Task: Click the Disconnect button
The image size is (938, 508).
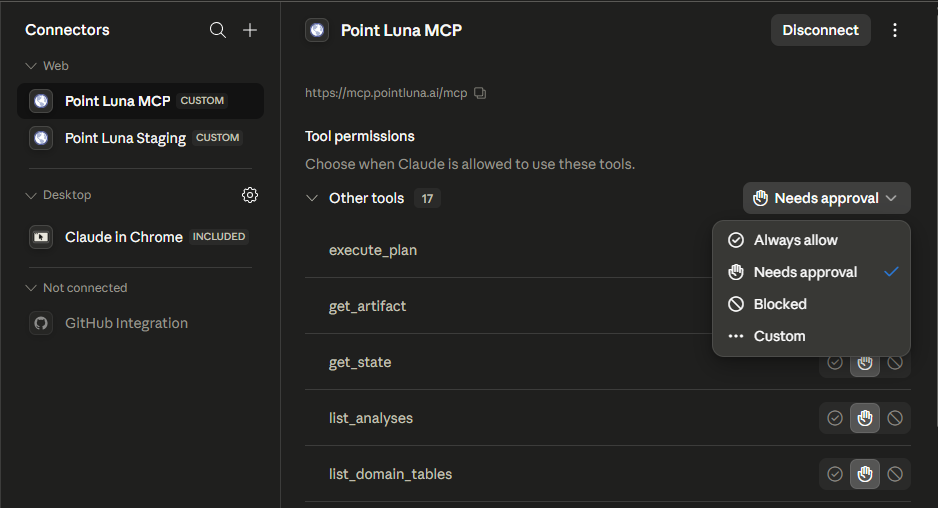Action: click(x=820, y=30)
